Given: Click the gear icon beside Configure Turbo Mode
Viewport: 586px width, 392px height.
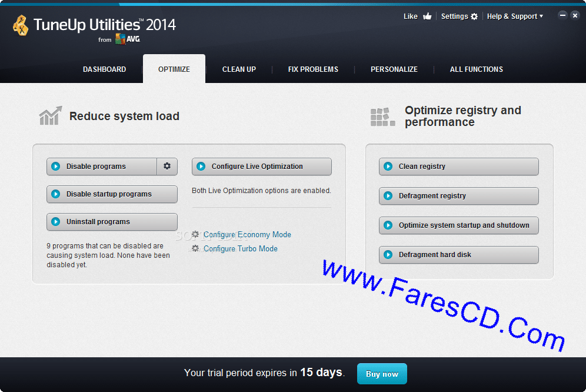Looking at the screenshot, I should (195, 248).
